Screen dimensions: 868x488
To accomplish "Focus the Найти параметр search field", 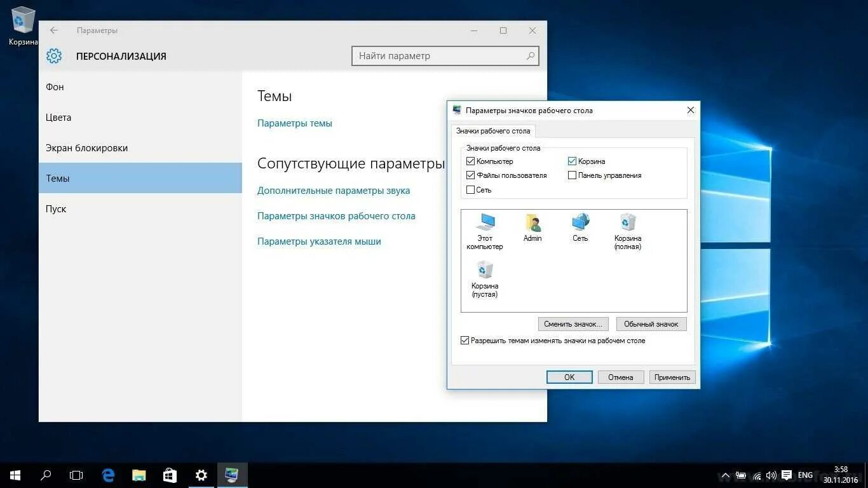I will 445,56.
